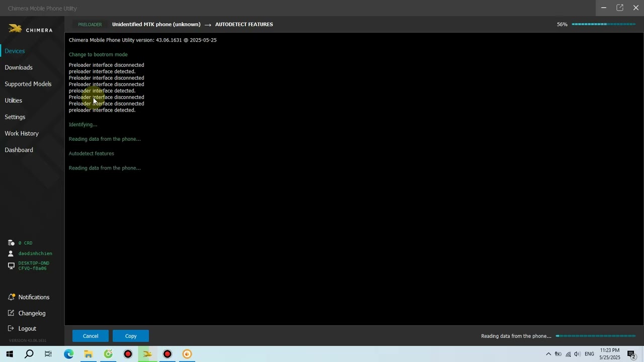Maximize the Chimera window

pyautogui.click(x=620, y=8)
